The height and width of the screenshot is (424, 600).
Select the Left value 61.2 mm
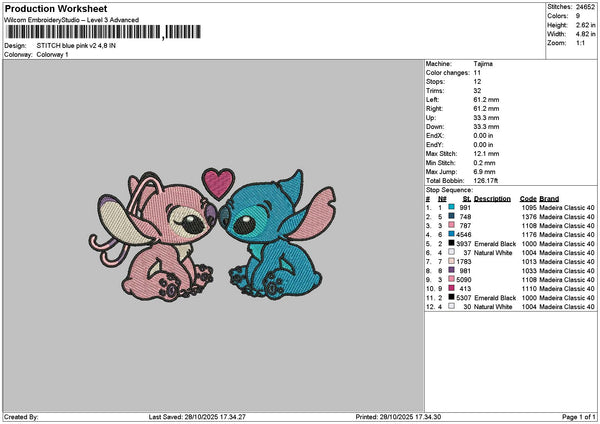[x=486, y=99]
